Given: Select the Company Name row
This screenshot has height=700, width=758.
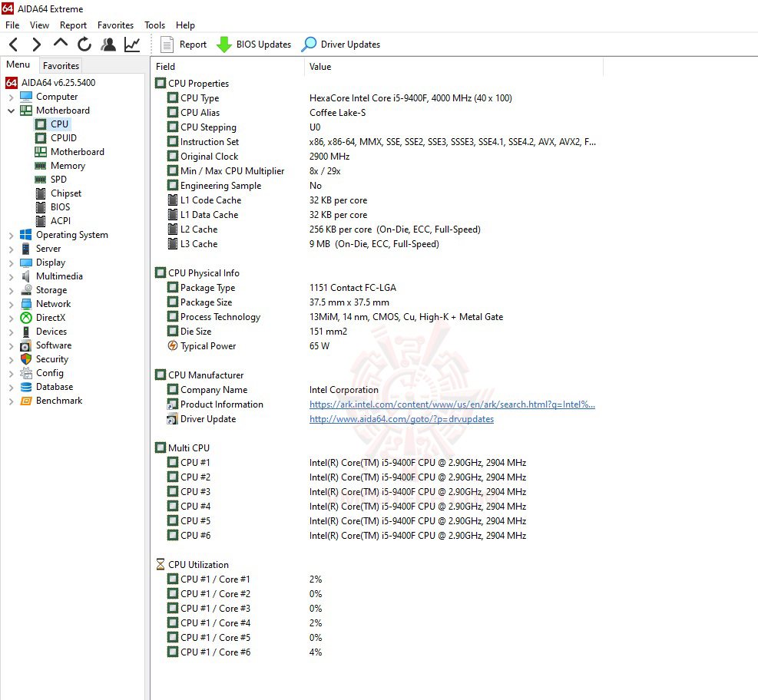Looking at the screenshot, I should click(377, 390).
